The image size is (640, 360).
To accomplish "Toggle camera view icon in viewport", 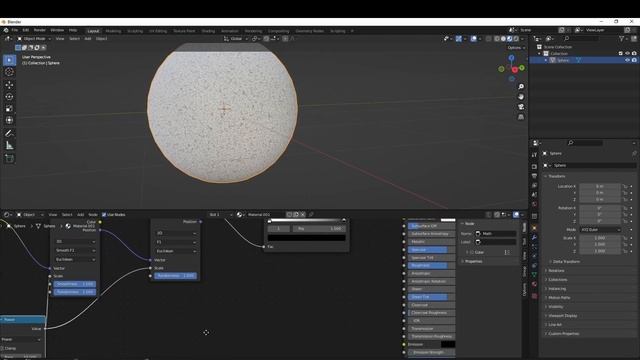I will (521, 107).
